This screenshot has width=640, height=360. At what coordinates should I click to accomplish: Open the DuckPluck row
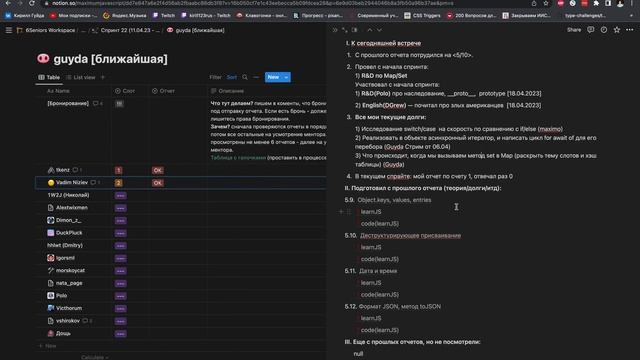coord(65,233)
